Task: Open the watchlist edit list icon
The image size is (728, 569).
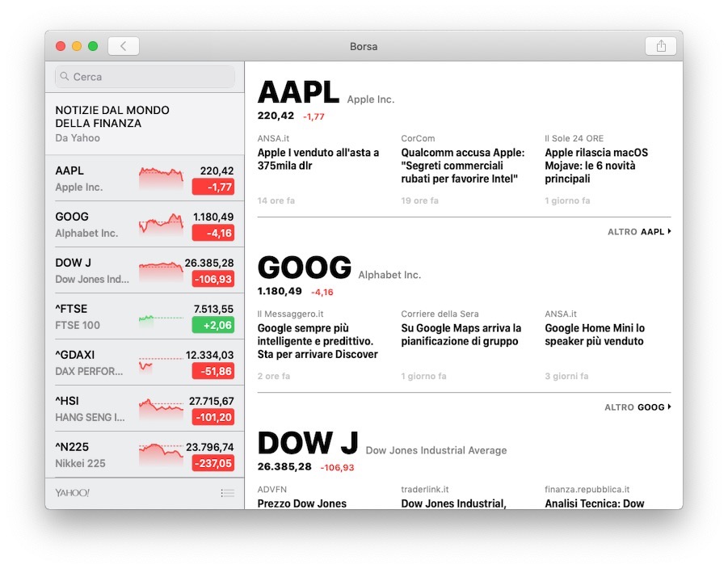Action: coord(228,493)
